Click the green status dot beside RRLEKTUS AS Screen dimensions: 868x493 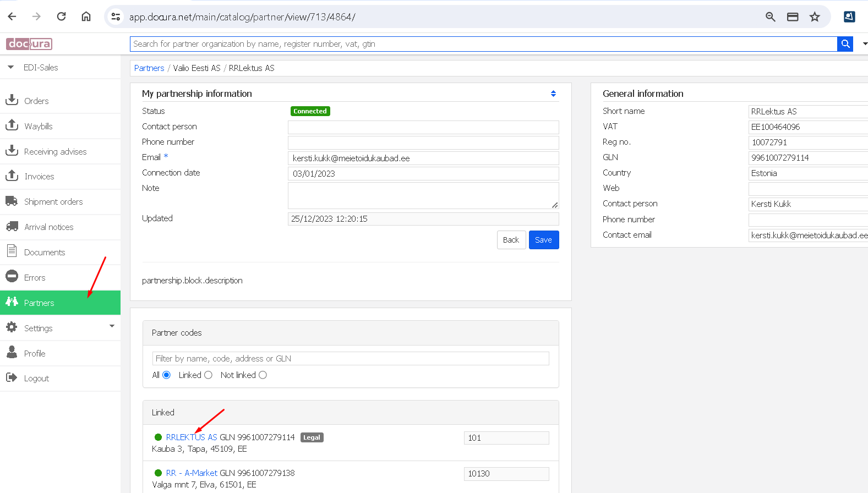pyautogui.click(x=158, y=437)
